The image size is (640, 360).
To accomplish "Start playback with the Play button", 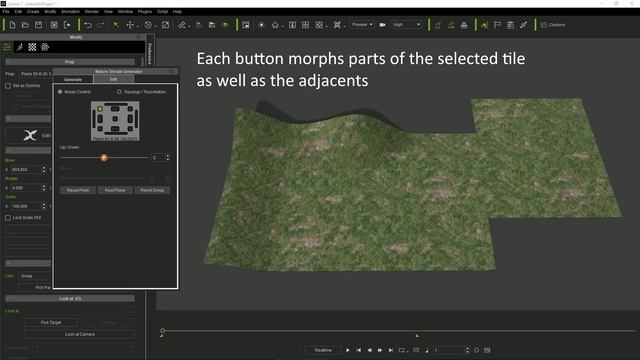I will coord(348,350).
